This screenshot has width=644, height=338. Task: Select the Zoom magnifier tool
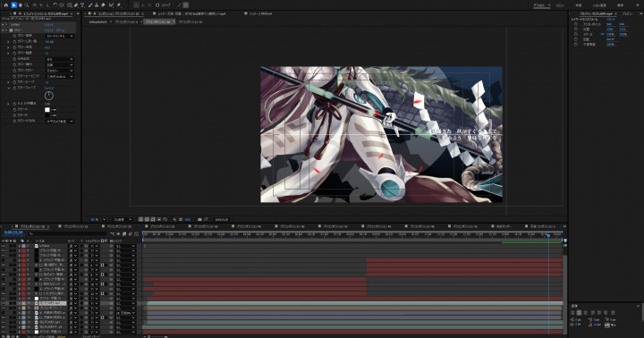coord(26,5)
